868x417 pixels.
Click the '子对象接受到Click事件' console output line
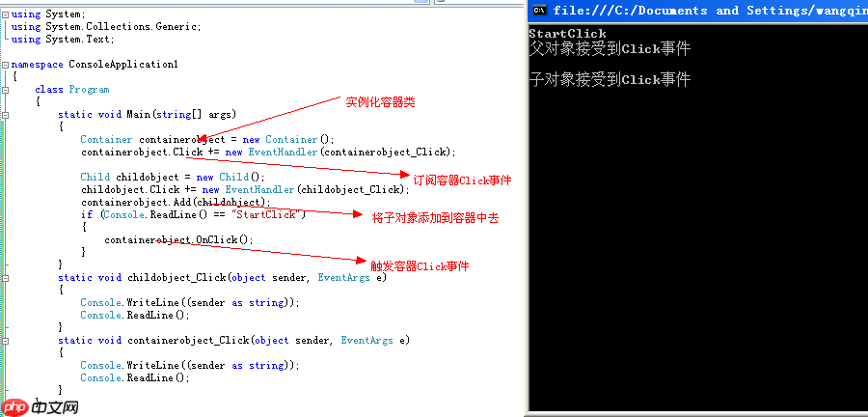pos(610,79)
